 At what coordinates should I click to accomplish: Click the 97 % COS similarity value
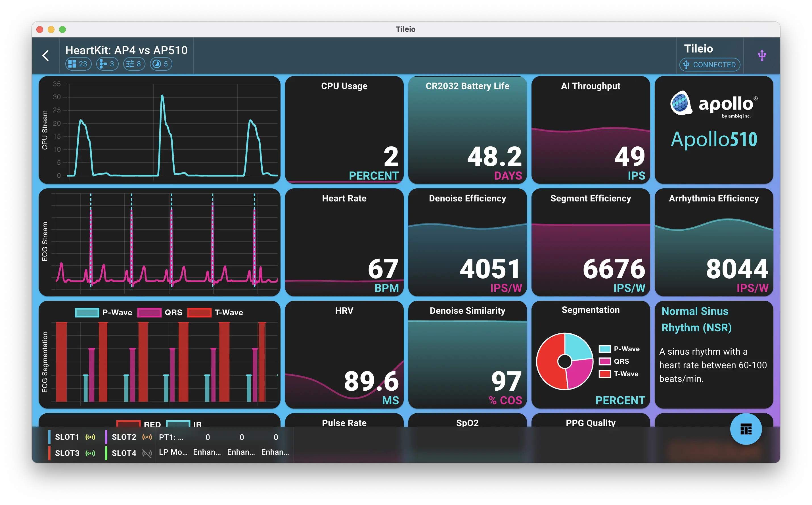coord(505,388)
